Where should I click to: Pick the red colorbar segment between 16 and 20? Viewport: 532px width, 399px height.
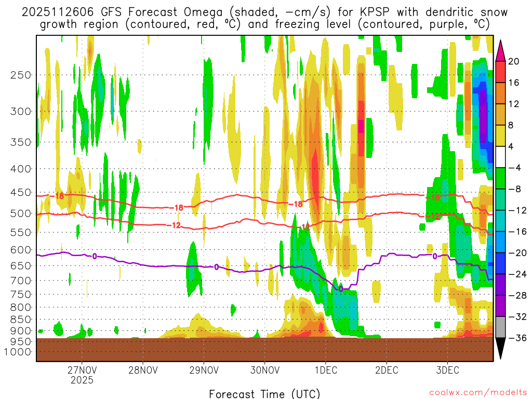(x=500, y=72)
